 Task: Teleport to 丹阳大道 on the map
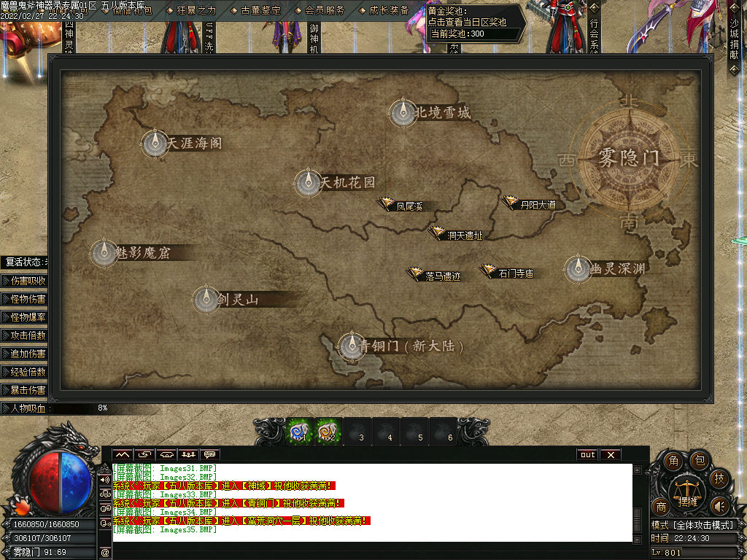(530, 204)
